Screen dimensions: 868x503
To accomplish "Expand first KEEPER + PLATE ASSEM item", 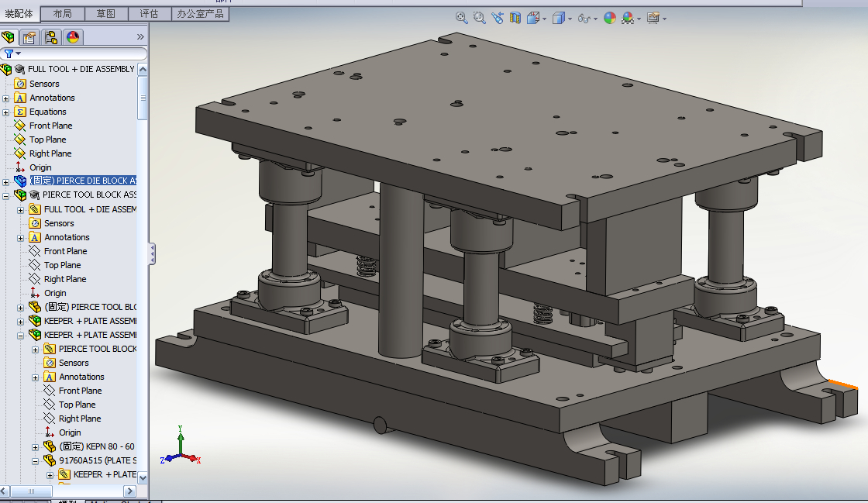I will click(20, 322).
